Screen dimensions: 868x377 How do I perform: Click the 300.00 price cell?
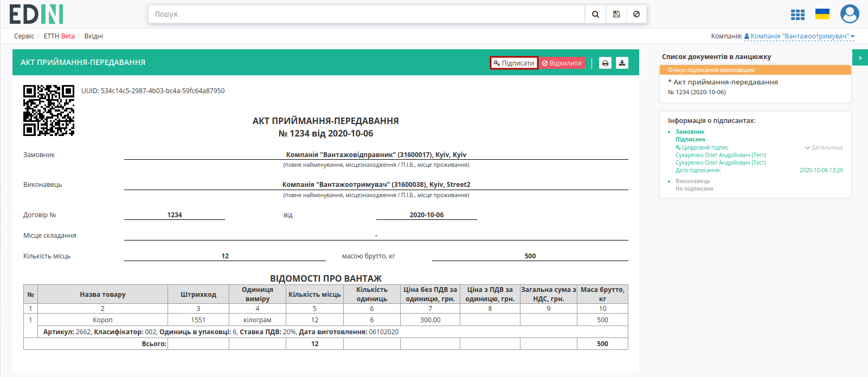click(430, 320)
